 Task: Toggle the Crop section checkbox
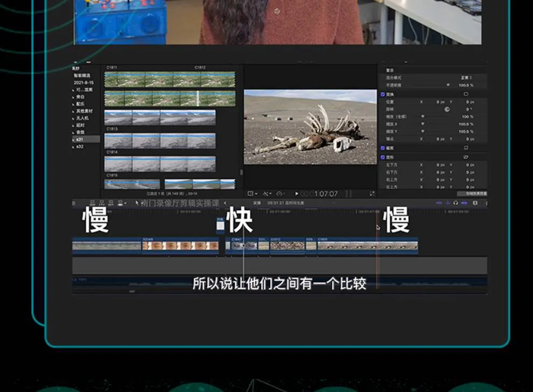click(x=383, y=148)
